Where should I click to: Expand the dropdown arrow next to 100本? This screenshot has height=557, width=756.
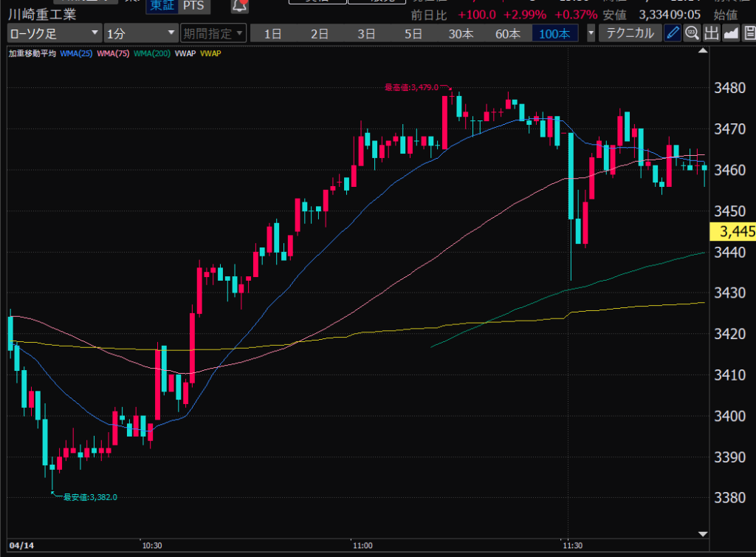[x=591, y=33]
